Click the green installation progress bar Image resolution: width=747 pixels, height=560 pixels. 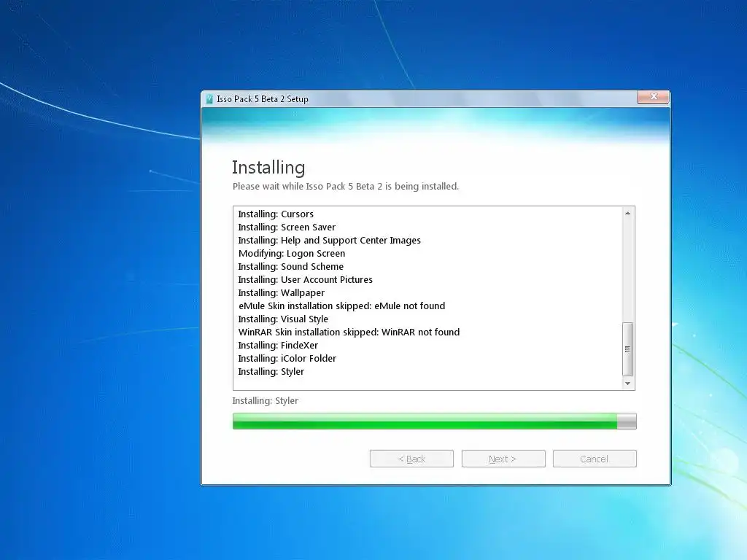(x=434, y=421)
